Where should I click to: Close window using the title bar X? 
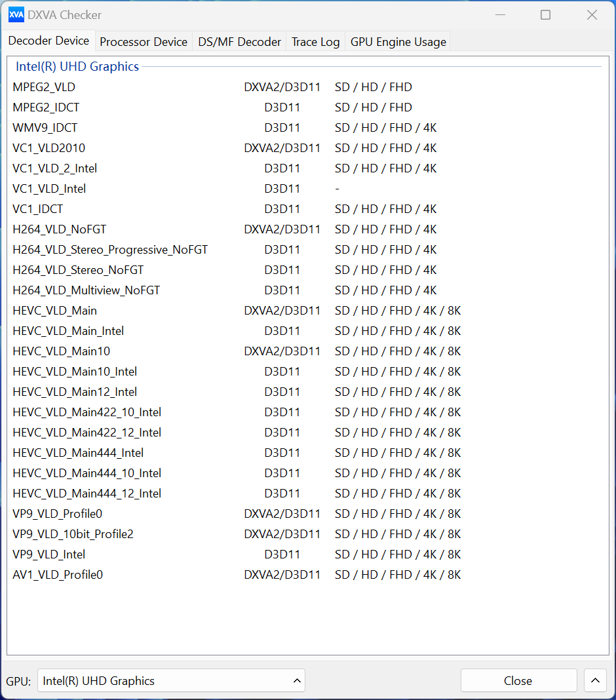pyautogui.click(x=592, y=14)
